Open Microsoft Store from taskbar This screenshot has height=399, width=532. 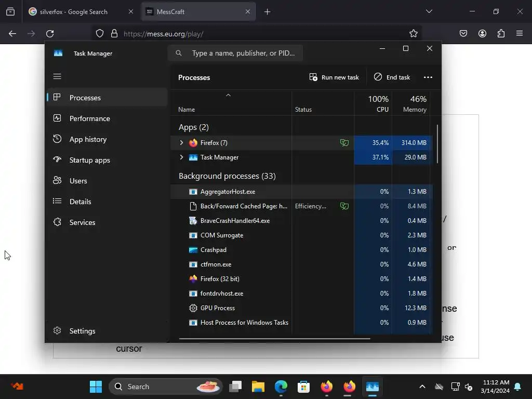coord(303,387)
